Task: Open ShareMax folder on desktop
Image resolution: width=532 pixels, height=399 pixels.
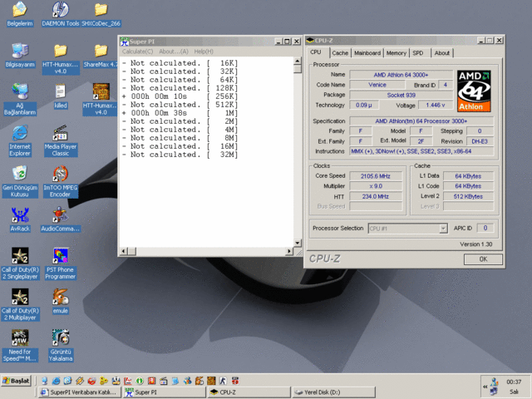Action: point(101,56)
